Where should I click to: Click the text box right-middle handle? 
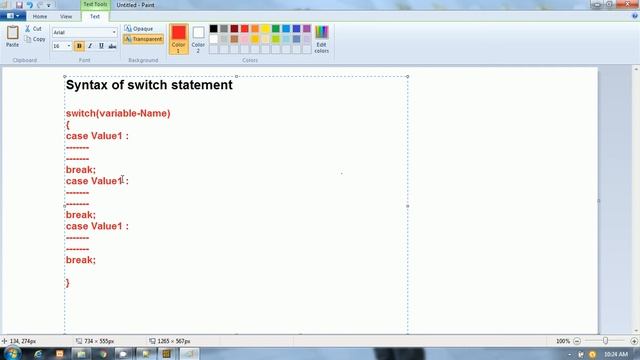pos(407,206)
